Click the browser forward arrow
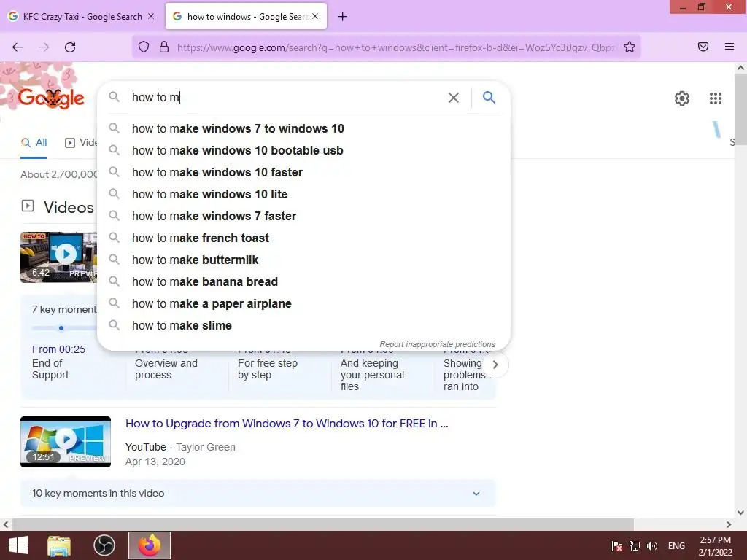 pyautogui.click(x=44, y=47)
